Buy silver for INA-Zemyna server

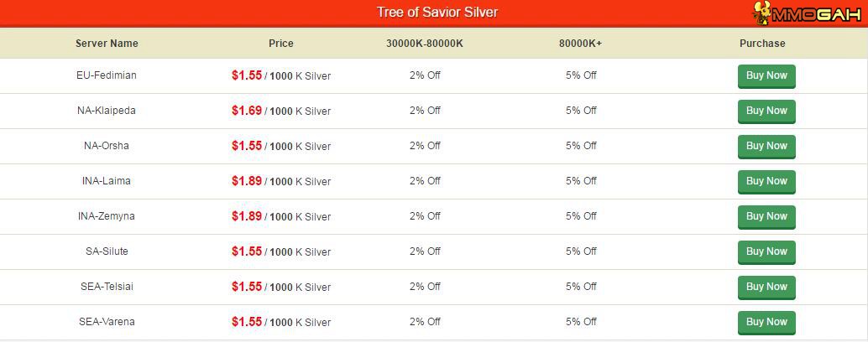click(x=766, y=217)
